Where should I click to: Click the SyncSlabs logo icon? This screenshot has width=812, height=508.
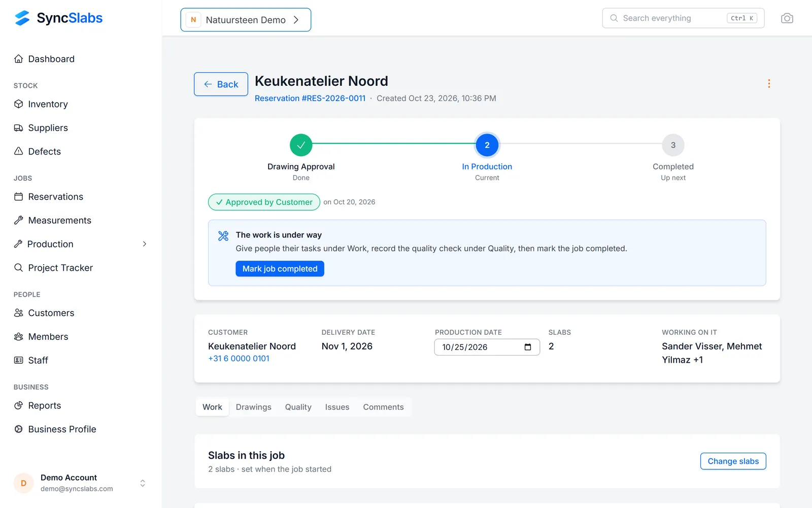[22, 18]
